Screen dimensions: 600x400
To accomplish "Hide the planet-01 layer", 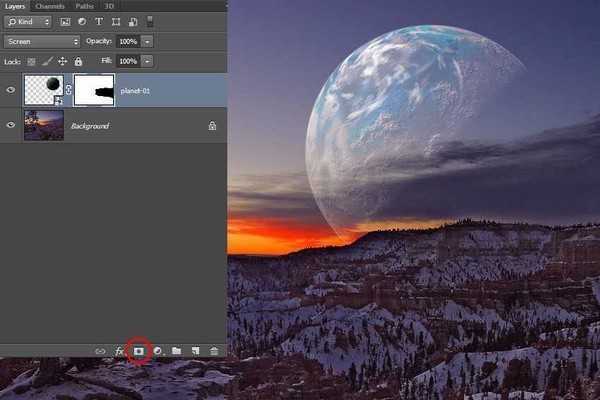I will [x=11, y=90].
